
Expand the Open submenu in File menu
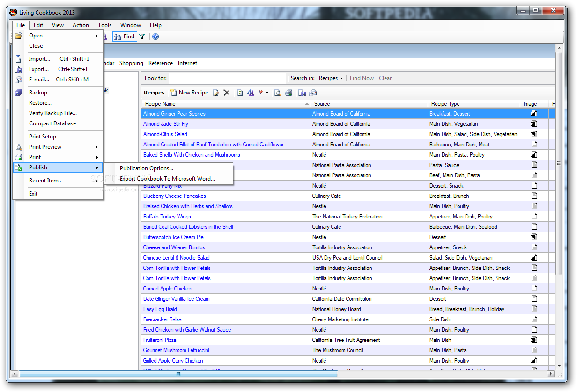coord(97,36)
